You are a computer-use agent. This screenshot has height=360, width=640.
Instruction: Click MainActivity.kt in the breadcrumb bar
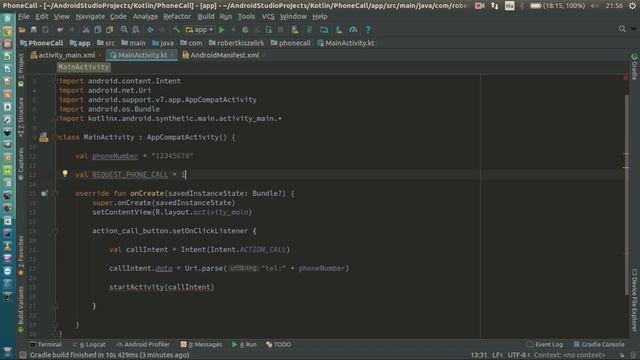click(x=346, y=43)
